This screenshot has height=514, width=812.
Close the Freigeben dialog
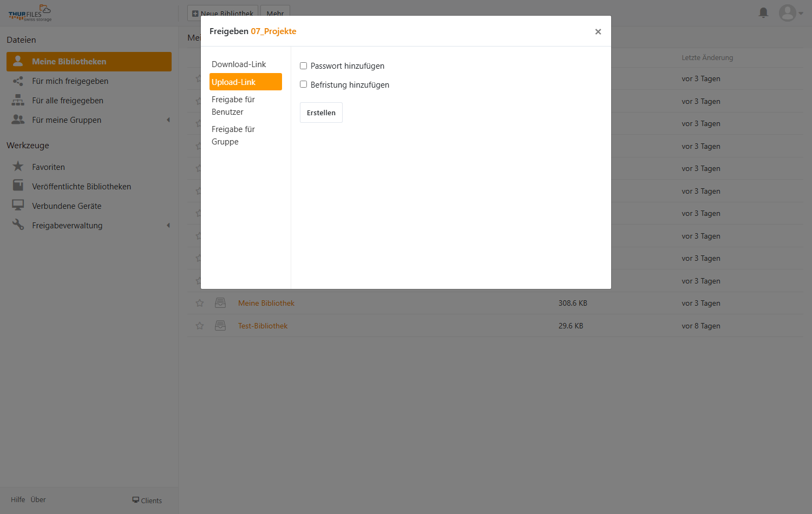point(598,32)
